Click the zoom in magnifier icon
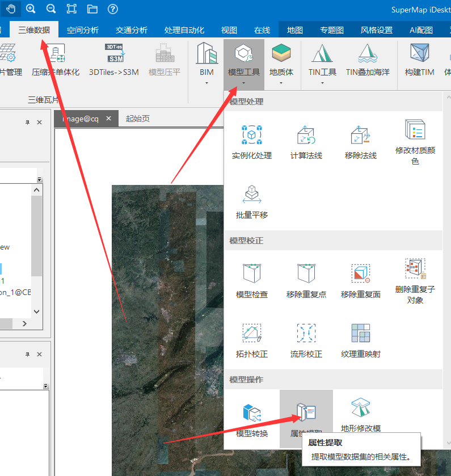Screen dimensions: 451x476 click(31, 9)
